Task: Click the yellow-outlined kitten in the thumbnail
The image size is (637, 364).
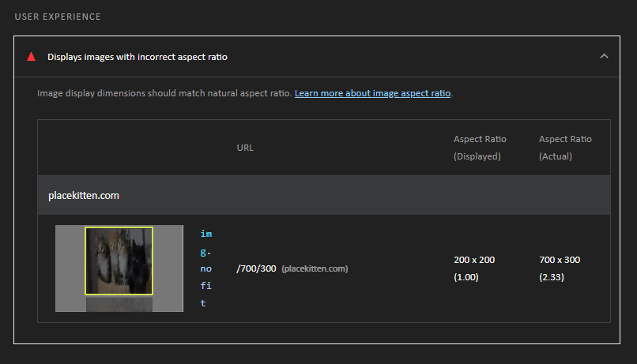Action: coord(119,261)
